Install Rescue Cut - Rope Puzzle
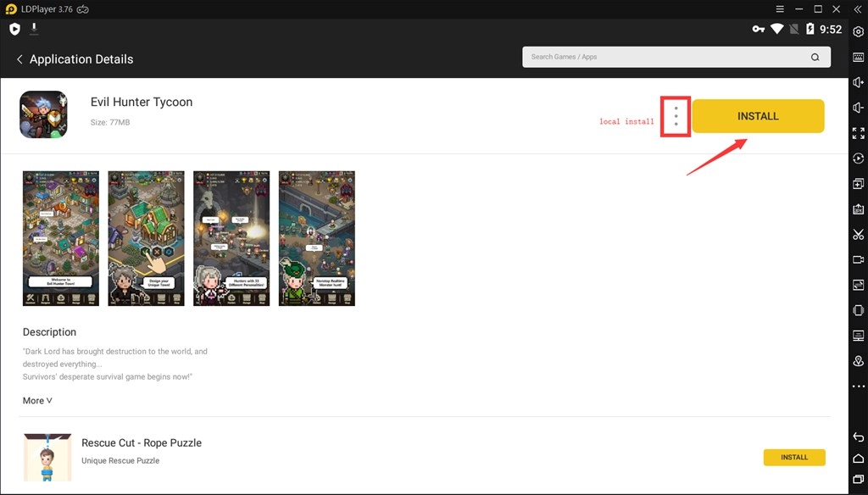This screenshot has width=868, height=495. (x=794, y=458)
